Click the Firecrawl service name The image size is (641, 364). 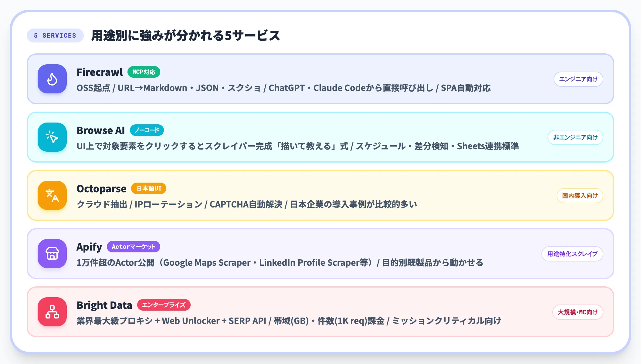pos(100,72)
